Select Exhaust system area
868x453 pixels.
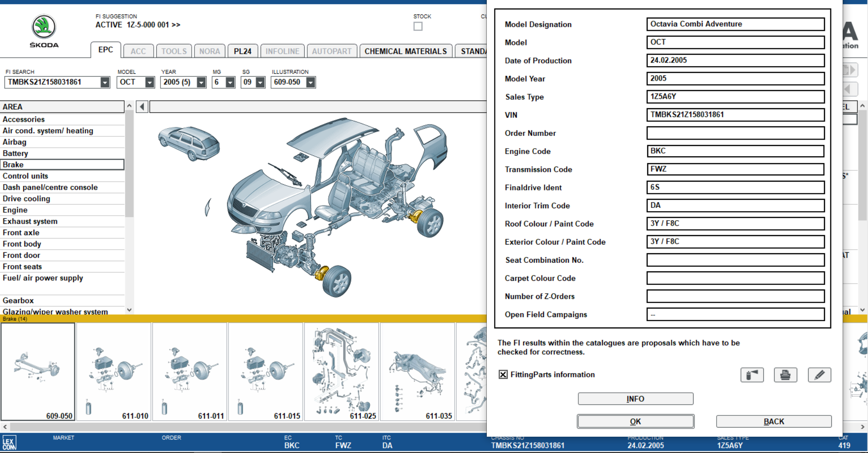tap(62, 222)
